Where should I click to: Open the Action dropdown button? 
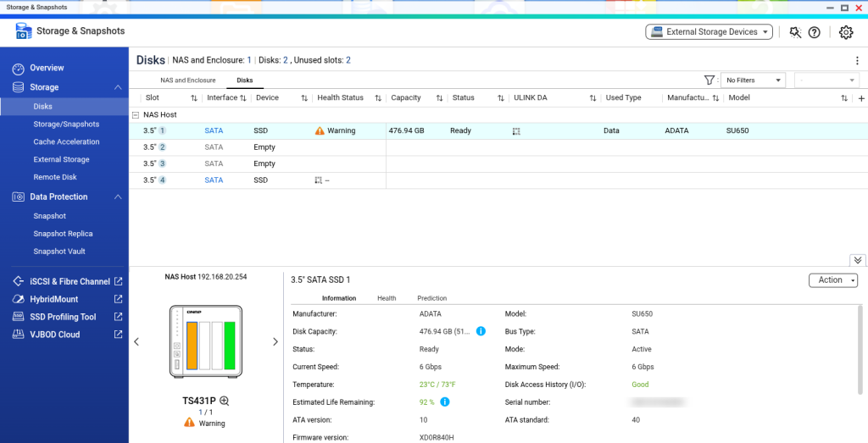click(833, 280)
